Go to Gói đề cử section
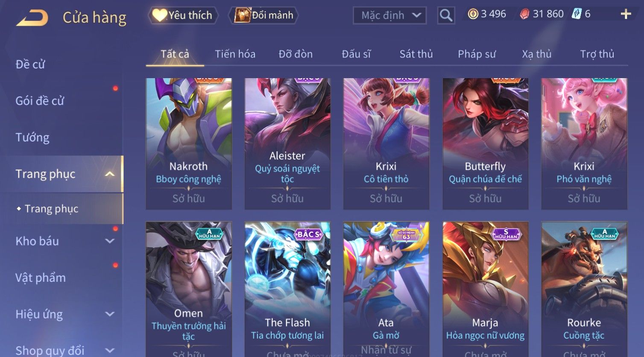644x357 pixels. coord(40,101)
